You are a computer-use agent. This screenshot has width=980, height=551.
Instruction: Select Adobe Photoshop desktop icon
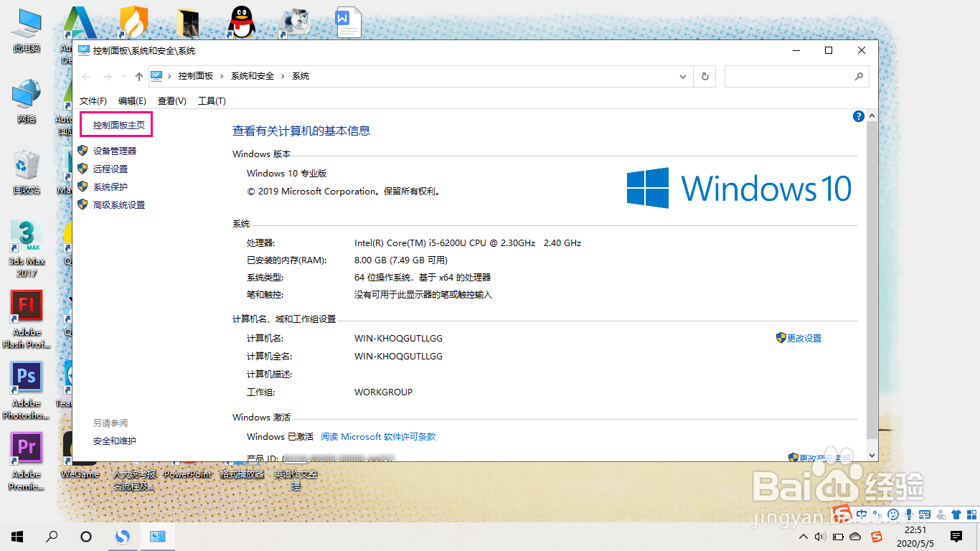[27, 390]
